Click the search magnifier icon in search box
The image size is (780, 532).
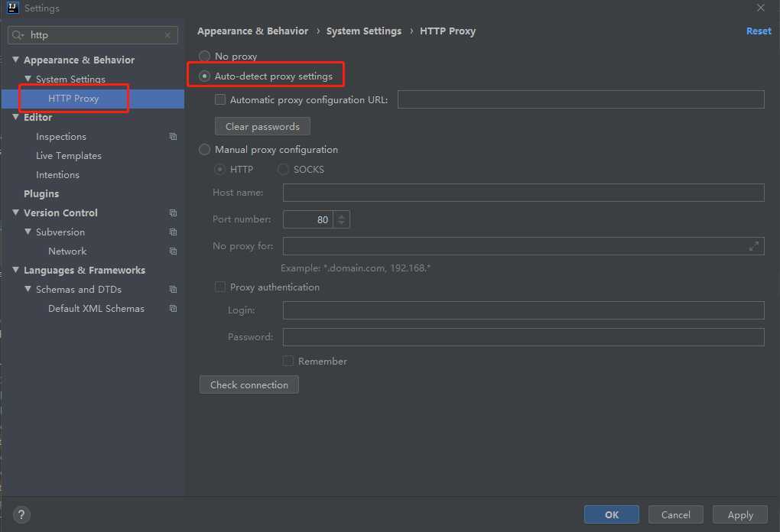tap(18, 35)
